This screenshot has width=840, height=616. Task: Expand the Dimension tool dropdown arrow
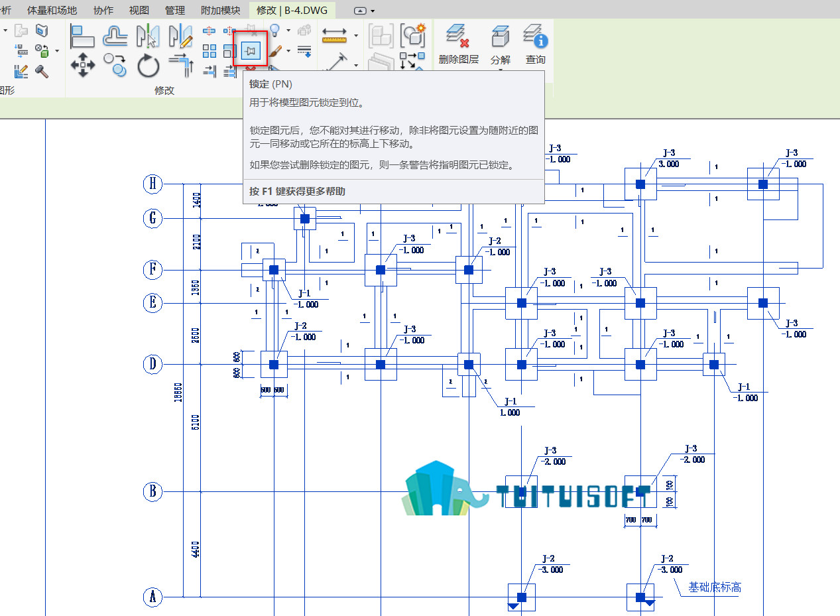click(x=356, y=65)
